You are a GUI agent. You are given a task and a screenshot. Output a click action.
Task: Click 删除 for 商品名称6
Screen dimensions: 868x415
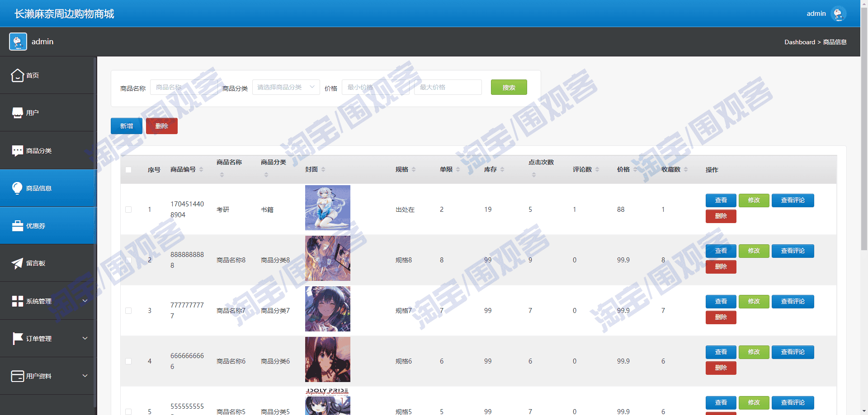click(721, 368)
